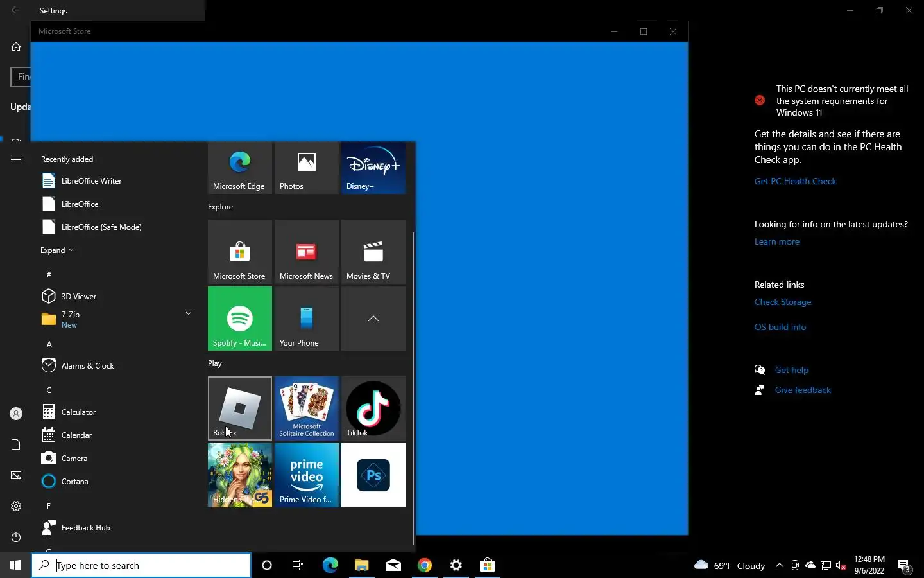
Task: Launch the Spotify Music tile
Action: 240,319
